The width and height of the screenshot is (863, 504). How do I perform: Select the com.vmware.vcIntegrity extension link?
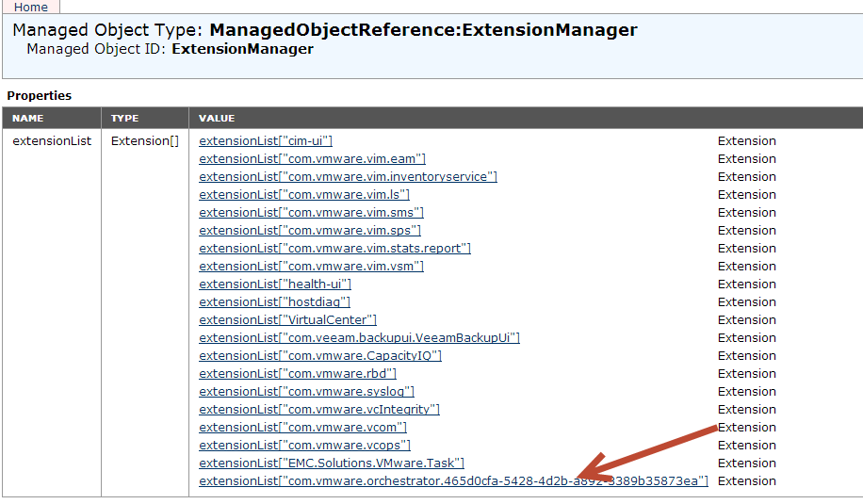[319, 410]
